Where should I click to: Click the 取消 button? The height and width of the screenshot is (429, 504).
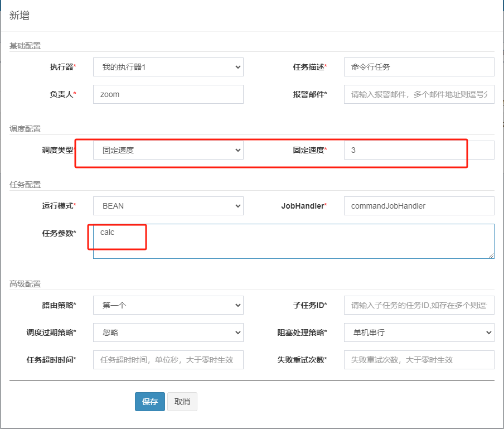tap(182, 401)
